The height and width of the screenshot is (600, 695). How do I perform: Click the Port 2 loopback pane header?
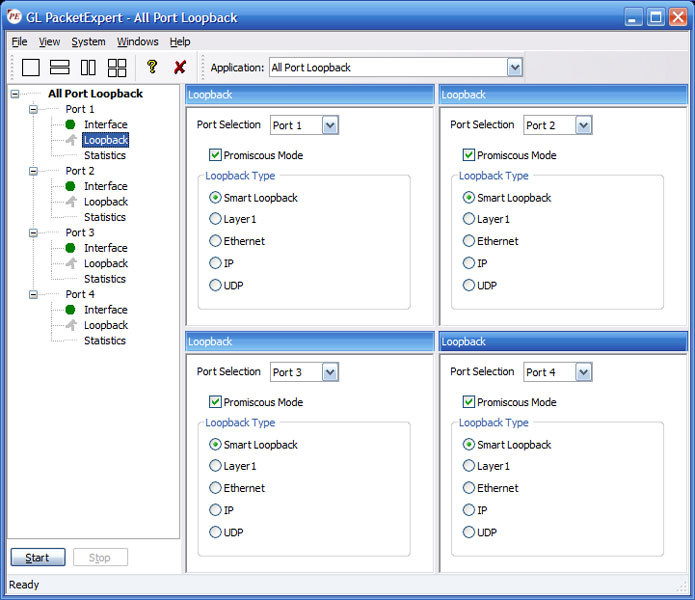[563, 95]
